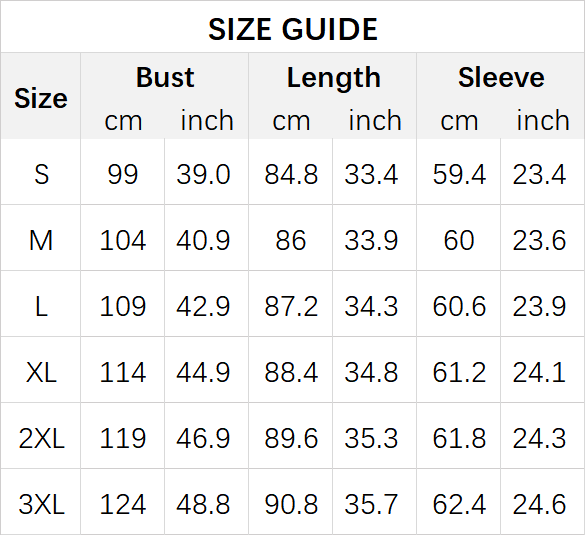Click the bust value 99 cell
The image size is (585, 535).
122,174
